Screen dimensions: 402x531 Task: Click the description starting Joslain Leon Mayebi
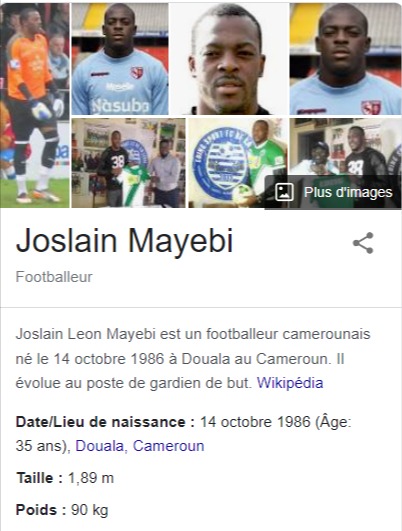click(193, 359)
